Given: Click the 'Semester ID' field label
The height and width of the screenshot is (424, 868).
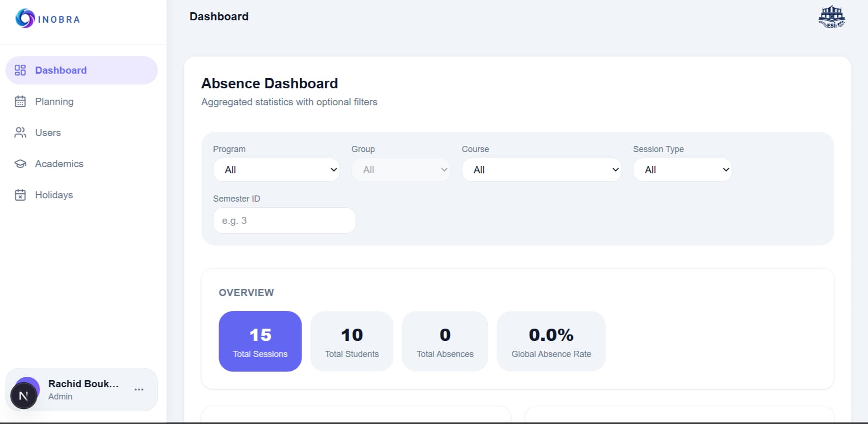Looking at the screenshot, I should click(x=236, y=199).
